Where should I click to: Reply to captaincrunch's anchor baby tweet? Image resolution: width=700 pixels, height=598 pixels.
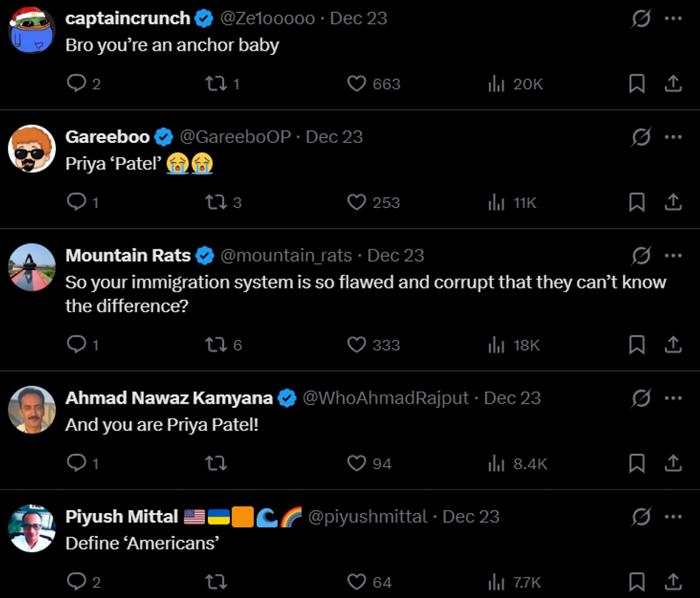[76, 84]
